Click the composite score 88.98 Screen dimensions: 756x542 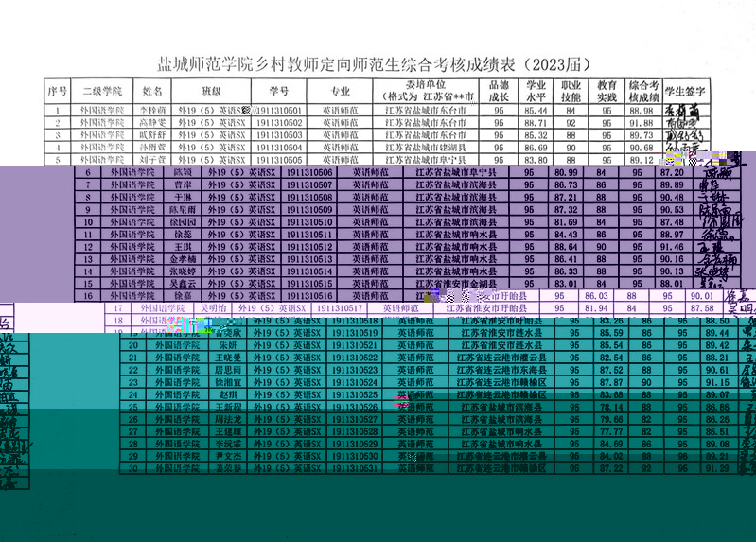(642, 111)
